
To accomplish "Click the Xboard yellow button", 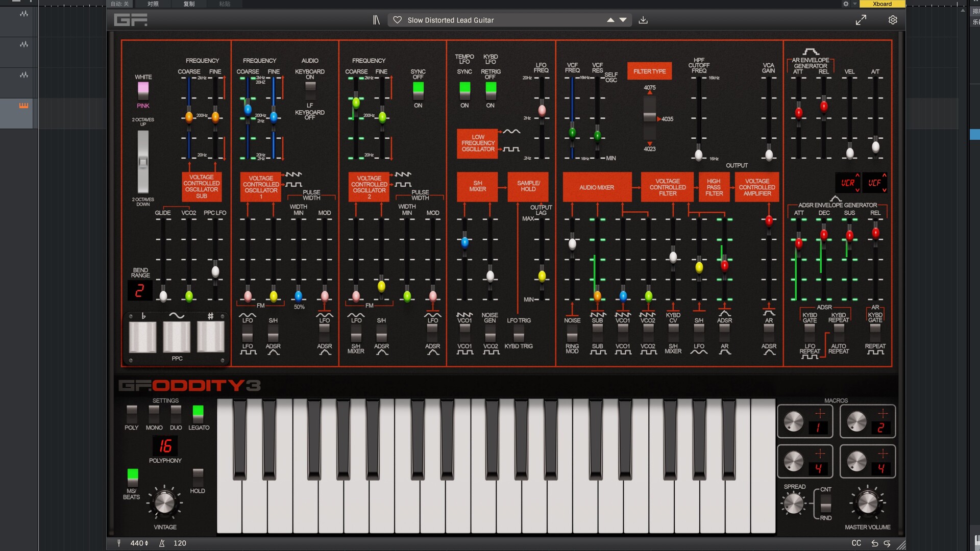I will click(882, 4).
